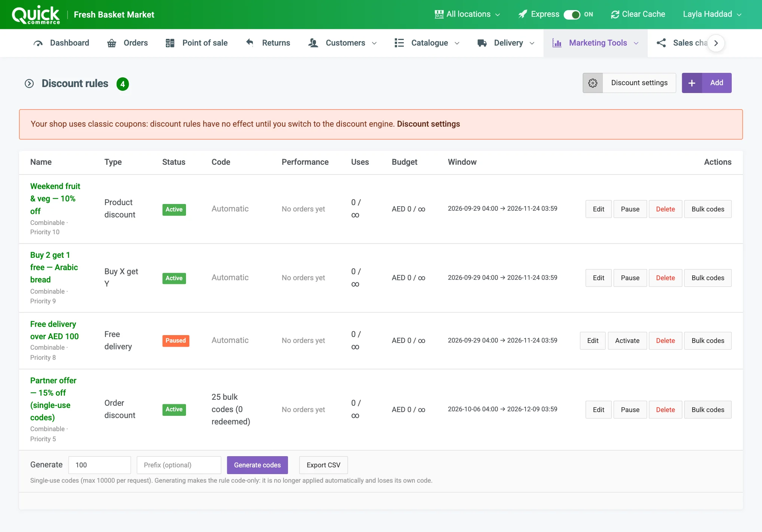Pause the Buy 2 get 1 free rule
Image resolution: width=762 pixels, height=532 pixels.
[x=630, y=278]
